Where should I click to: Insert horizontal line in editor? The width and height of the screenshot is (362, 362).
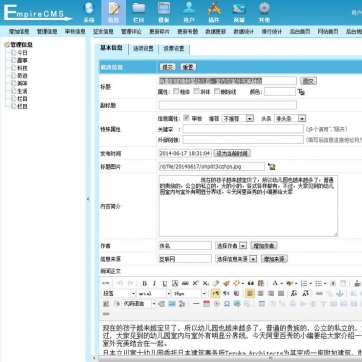click(196, 304)
